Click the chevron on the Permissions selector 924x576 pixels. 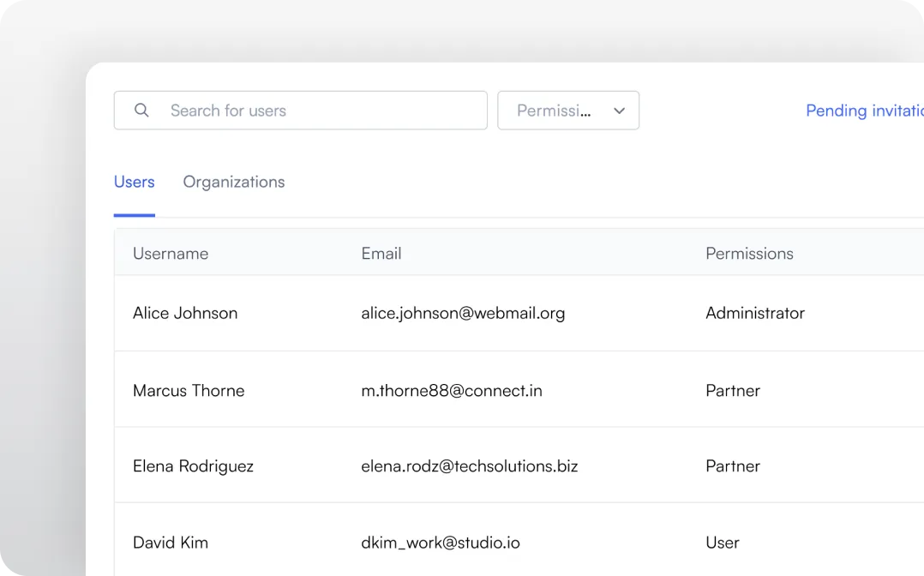pyautogui.click(x=619, y=110)
